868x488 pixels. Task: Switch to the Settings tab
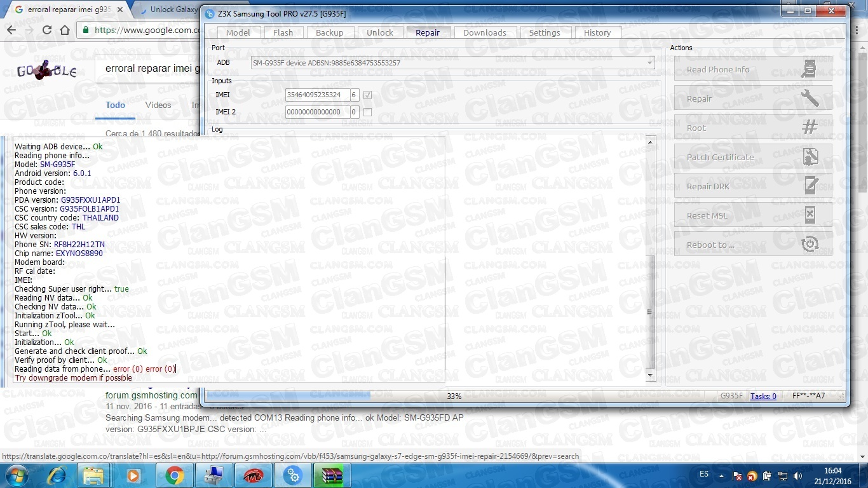(x=545, y=33)
